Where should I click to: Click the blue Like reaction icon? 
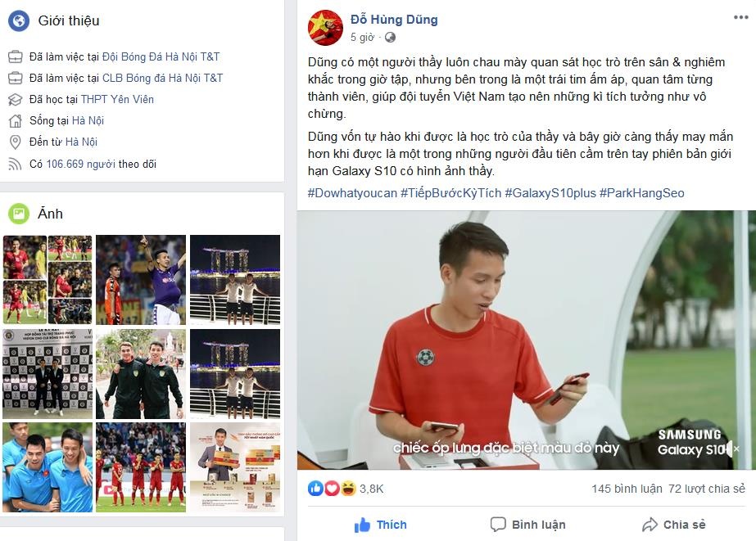tap(315, 489)
